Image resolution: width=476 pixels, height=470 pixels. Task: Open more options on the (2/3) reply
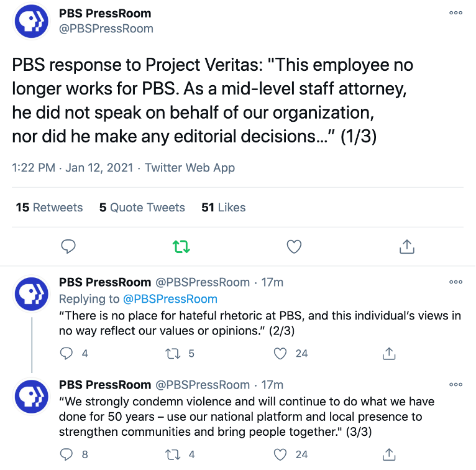pyautogui.click(x=455, y=282)
